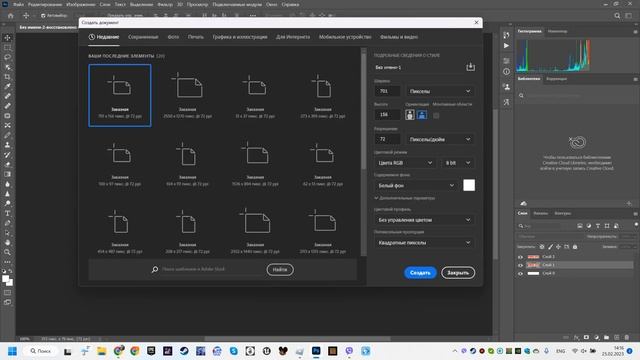Filter layers by type layers (T icon)
640x360 pixels.
tap(598, 226)
